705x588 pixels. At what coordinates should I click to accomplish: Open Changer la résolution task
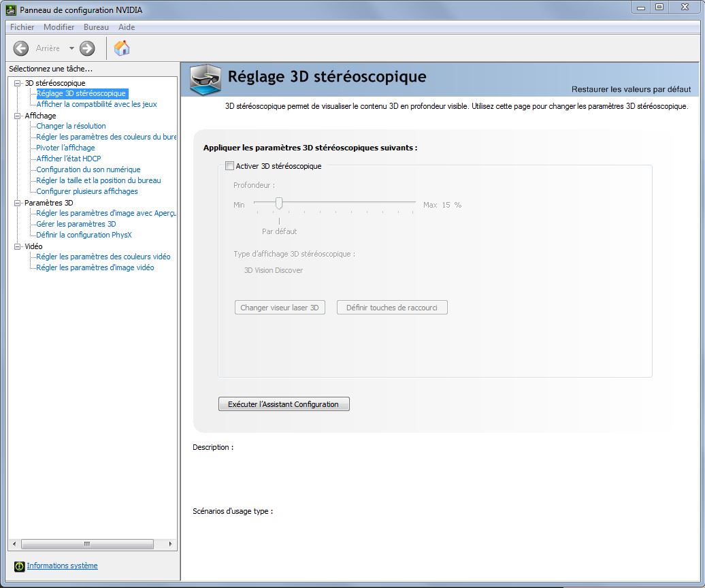click(71, 126)
